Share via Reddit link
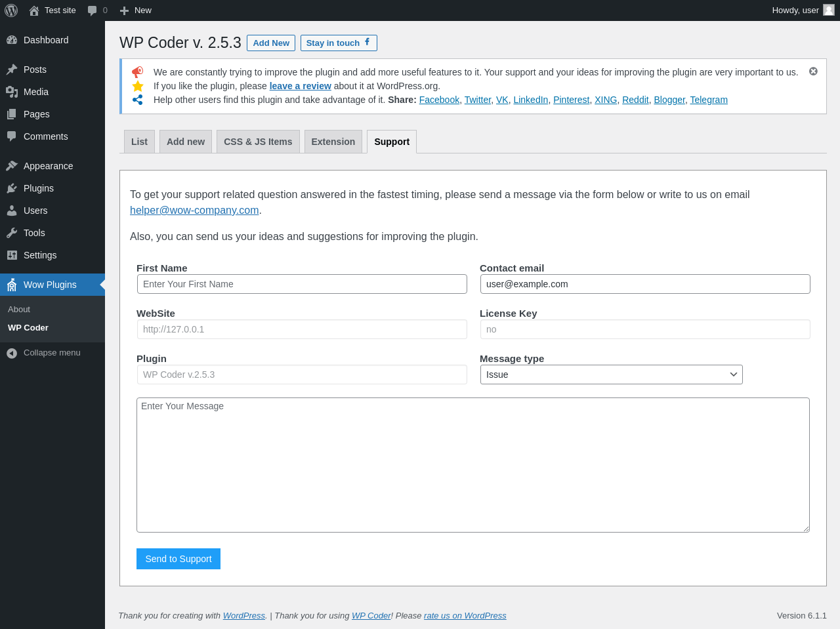The image size is (840, 629). coord(635,100)
